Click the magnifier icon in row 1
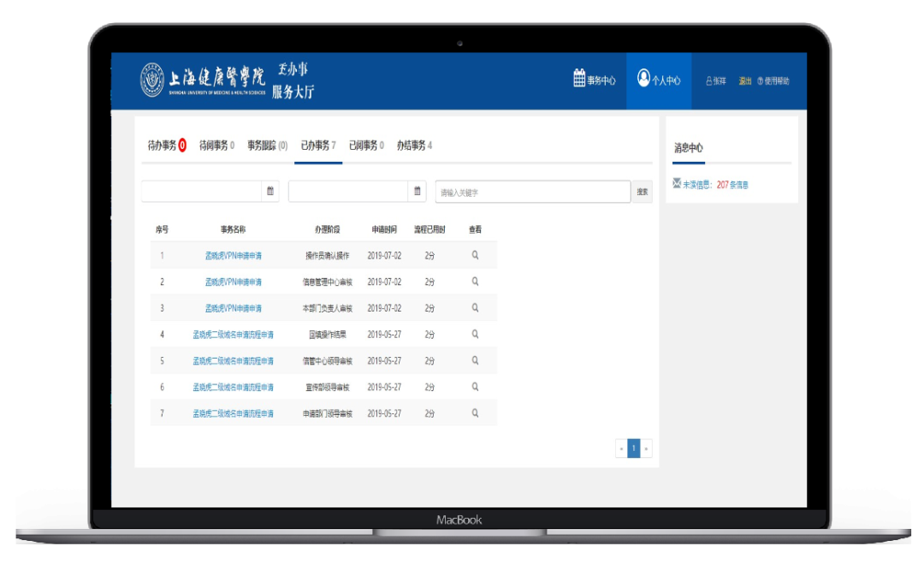This screenshot has height=564, width=924. coord(475,255)
